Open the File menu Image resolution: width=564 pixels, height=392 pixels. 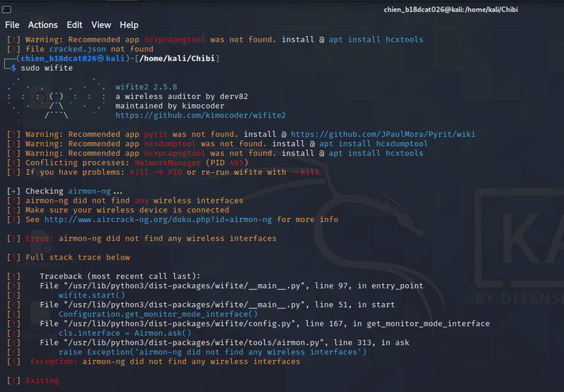12,25
